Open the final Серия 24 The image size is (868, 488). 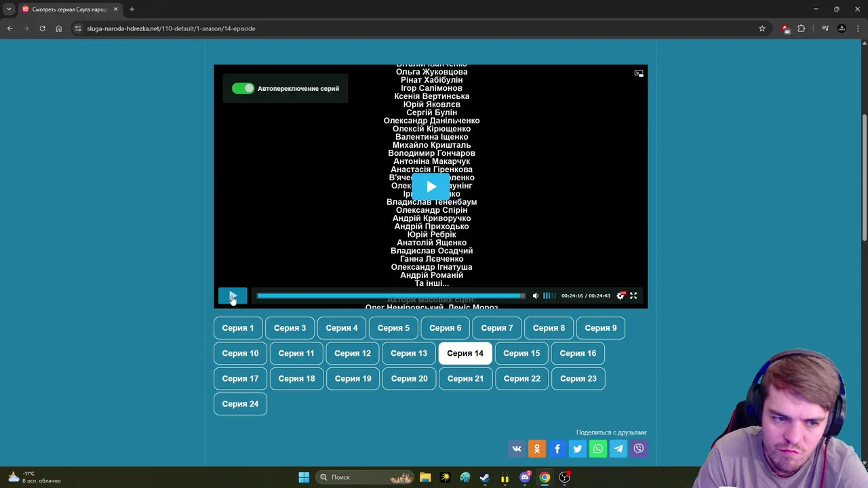coord(240,404)
